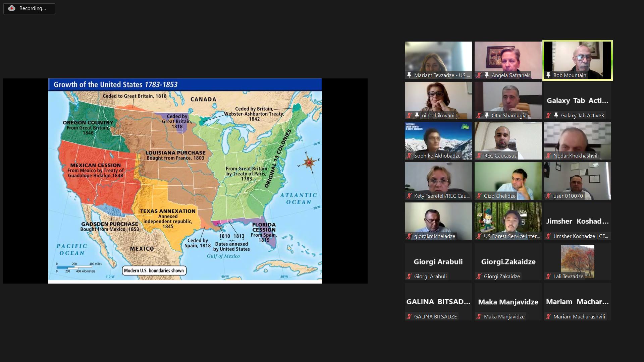
Task: Click pin icon on Galaxy Tab Active3 tile
Action: pos(556,116)
